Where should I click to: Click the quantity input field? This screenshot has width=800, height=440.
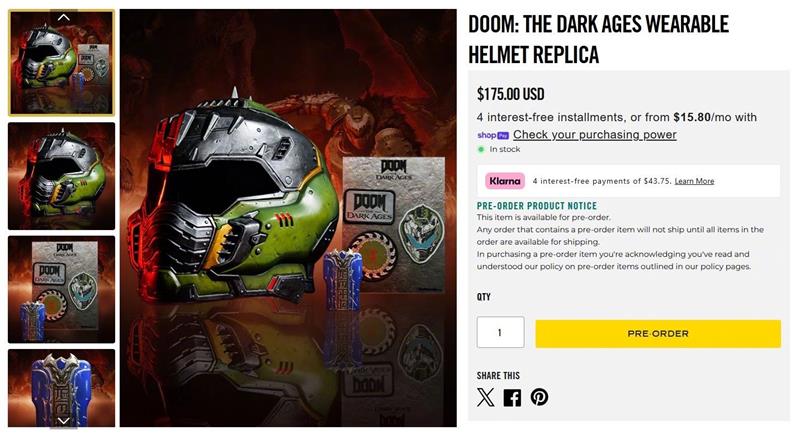(x=500, y=332)
